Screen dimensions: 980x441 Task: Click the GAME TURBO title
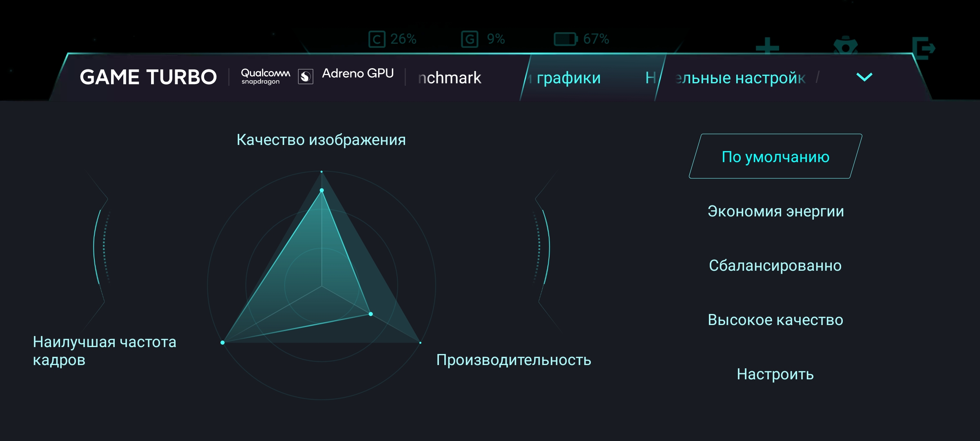[x=148, y=77]
